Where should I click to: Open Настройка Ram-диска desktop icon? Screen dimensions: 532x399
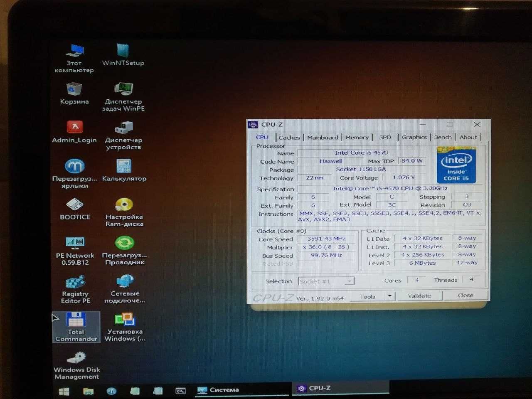[124, 212]
